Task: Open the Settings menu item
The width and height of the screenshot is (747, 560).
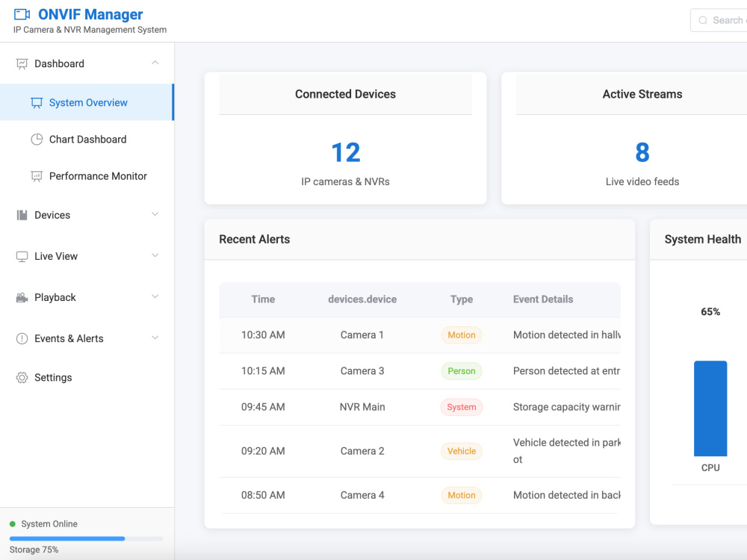Action: [x=87, y=378]
